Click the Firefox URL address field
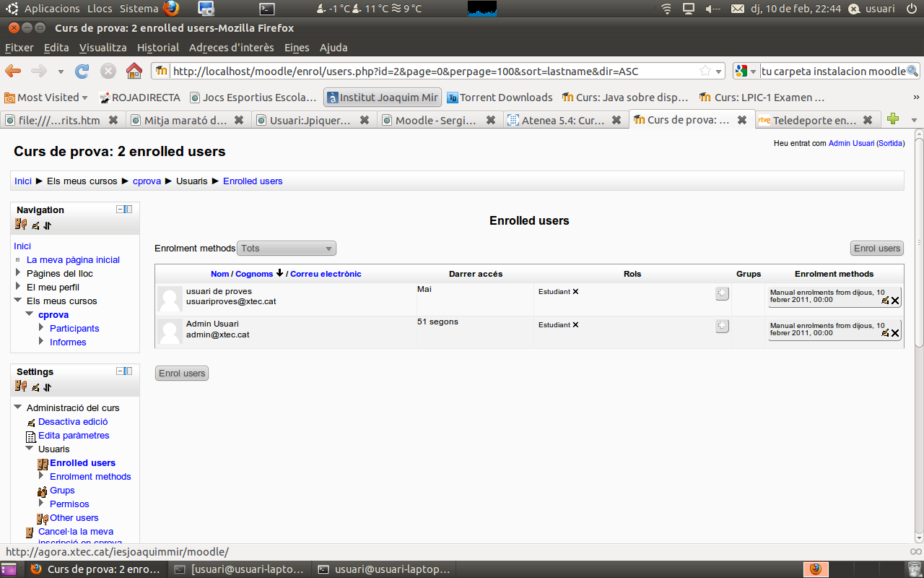 (433, 71)
